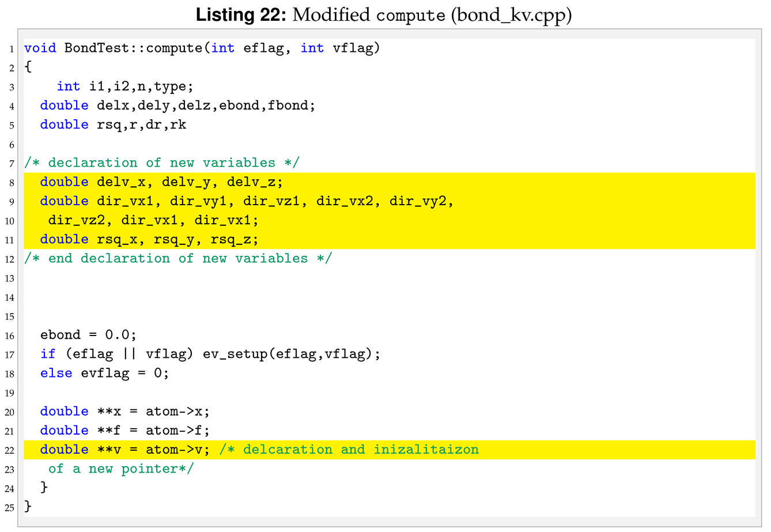Click the "delv_z;" variable name
This screenshot has height=532, width=771.
(x=255, y=182)
